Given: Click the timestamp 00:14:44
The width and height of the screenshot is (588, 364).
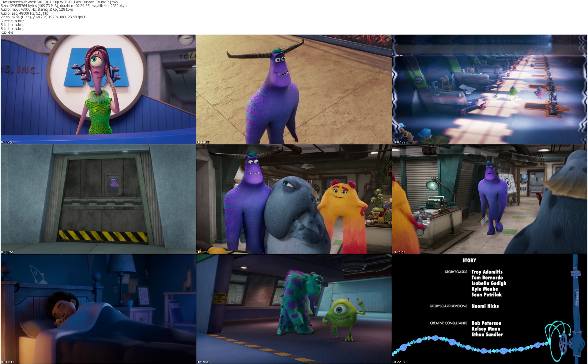Looking at the screenshot, I should [399, 252].
